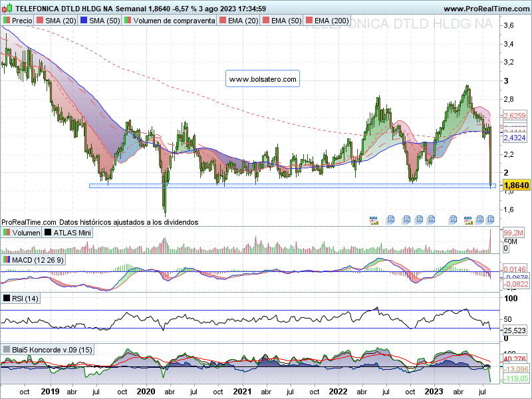
Task: Click the blue SMA (50) color swatch
Action: (x=84, y=21)
